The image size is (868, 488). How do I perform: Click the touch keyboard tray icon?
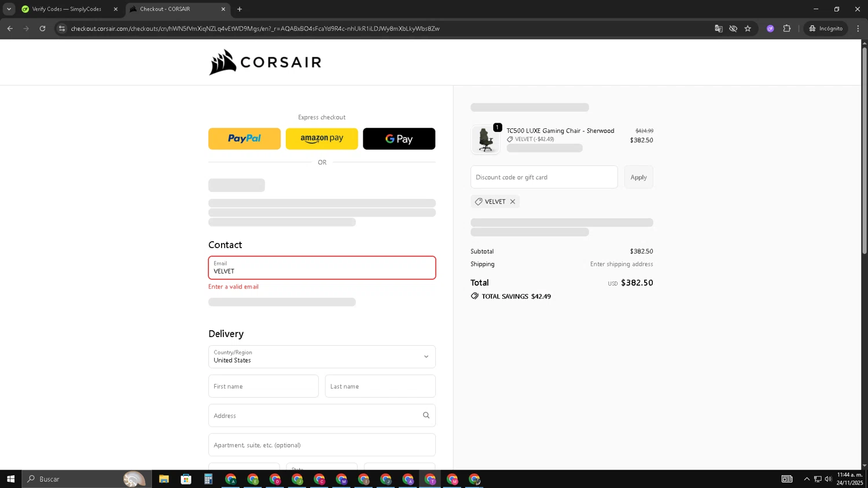click(x=787, y=479)
